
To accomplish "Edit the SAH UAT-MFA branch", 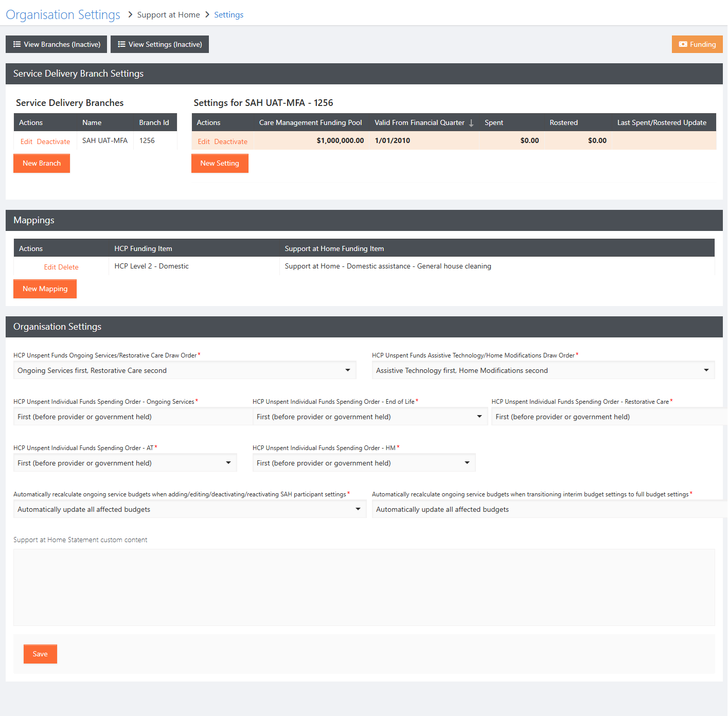I will [26, 141].
